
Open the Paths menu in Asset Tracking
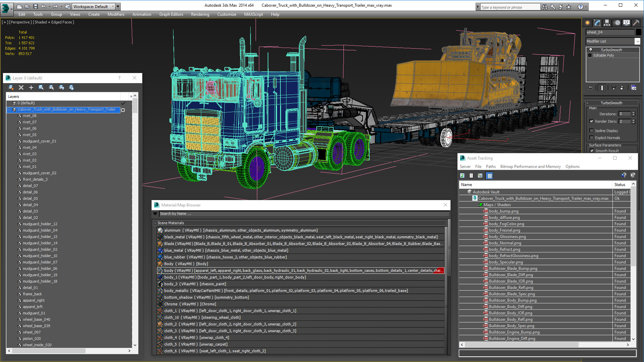pos(491,167)
